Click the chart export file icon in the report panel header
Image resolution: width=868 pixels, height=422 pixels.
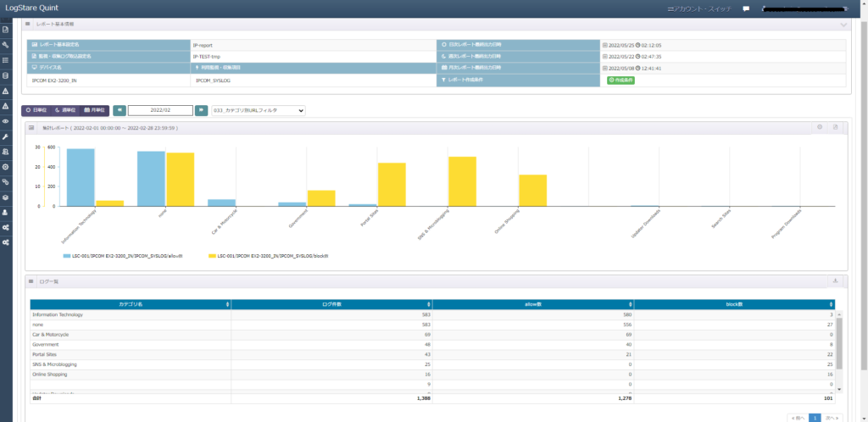[836, 127]
